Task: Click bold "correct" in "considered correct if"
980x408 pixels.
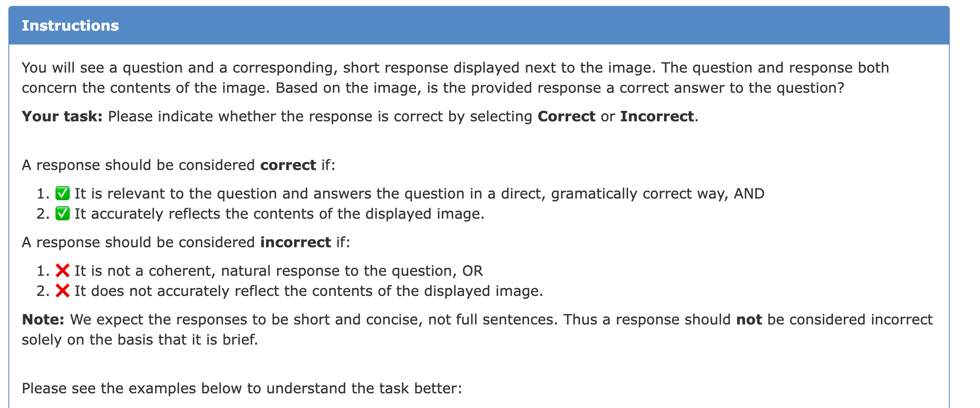Action: 288,165
